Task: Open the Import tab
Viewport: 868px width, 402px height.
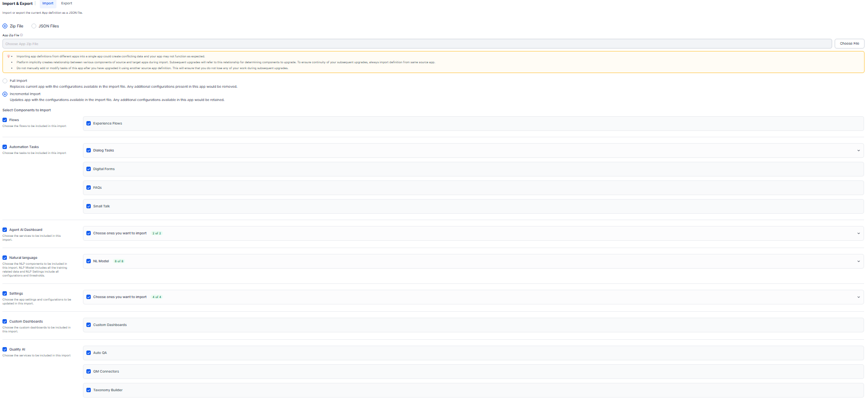Action: 48,3
